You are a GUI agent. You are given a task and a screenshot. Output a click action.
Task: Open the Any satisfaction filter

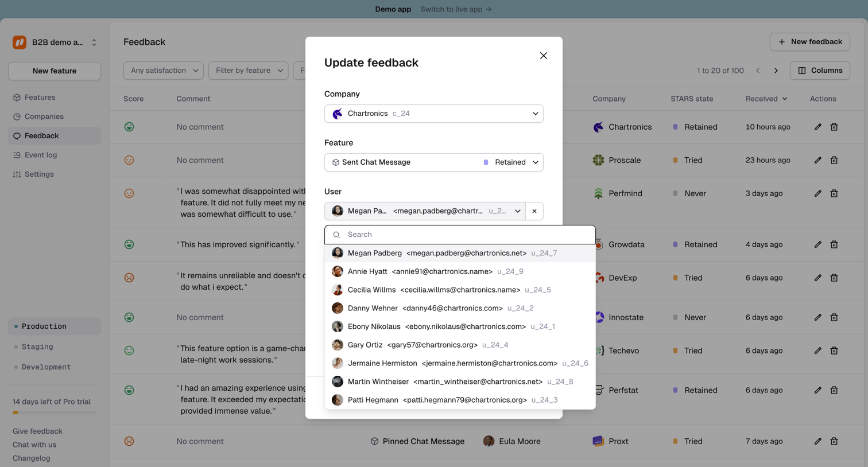pyautogui.click(x=164, y=71)
